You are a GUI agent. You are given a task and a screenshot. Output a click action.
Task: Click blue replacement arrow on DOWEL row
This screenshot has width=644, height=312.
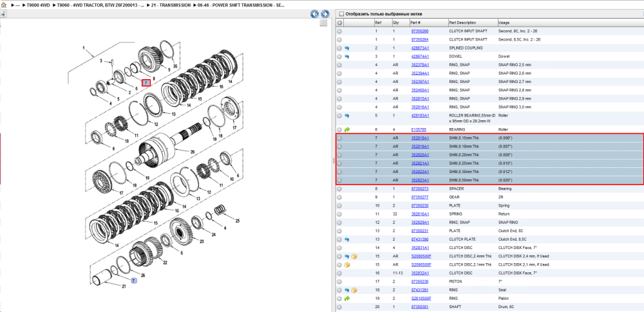[x=347, y=57]
